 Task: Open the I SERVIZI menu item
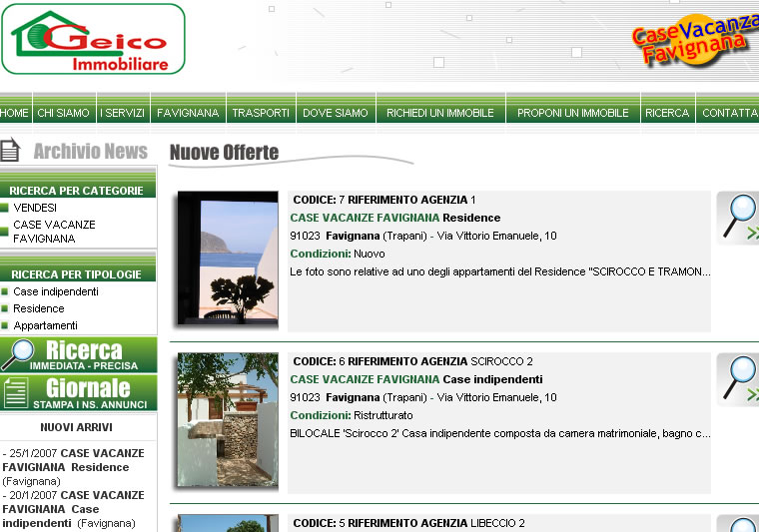coord(123,113)
